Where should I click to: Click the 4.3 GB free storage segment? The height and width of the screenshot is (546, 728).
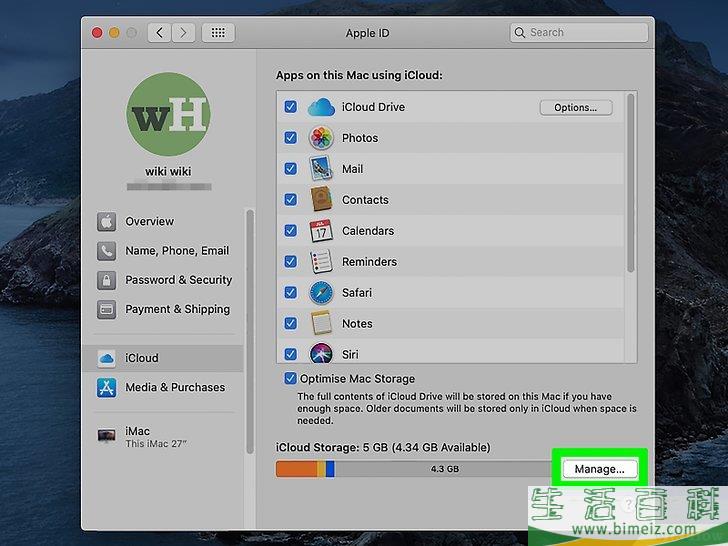tap(445, 469)
